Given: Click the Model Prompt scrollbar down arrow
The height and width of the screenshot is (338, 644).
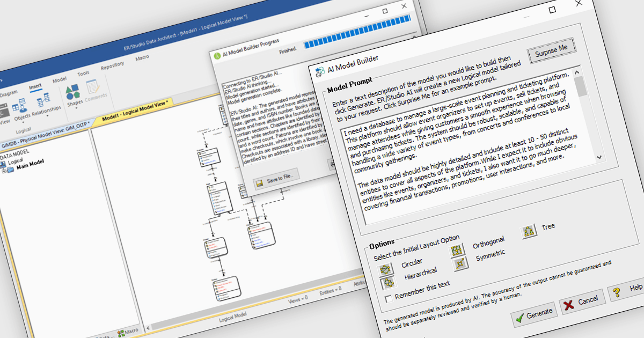Looking at the screenshot, I should click(599, 158).
